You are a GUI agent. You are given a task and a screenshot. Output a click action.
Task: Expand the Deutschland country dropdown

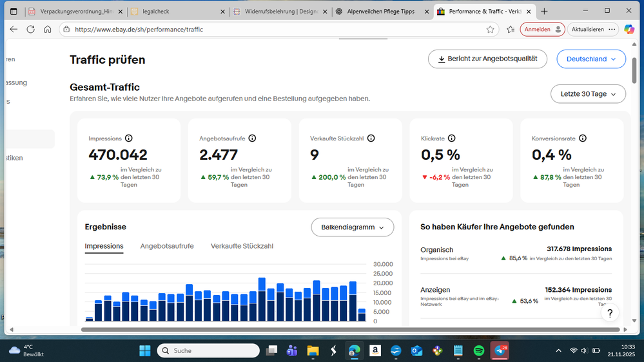point(591,59)
